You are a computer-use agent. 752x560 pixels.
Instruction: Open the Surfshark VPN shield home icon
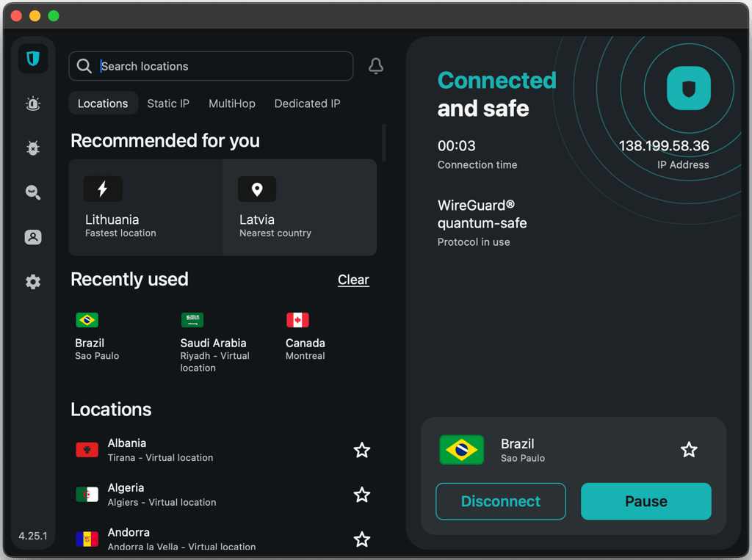(32, 59)
